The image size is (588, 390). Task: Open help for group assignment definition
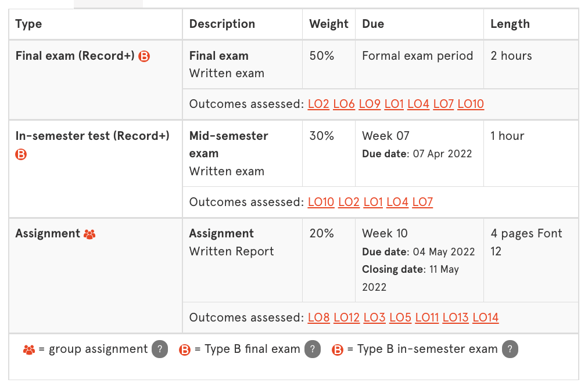click(x=161, y=349)
